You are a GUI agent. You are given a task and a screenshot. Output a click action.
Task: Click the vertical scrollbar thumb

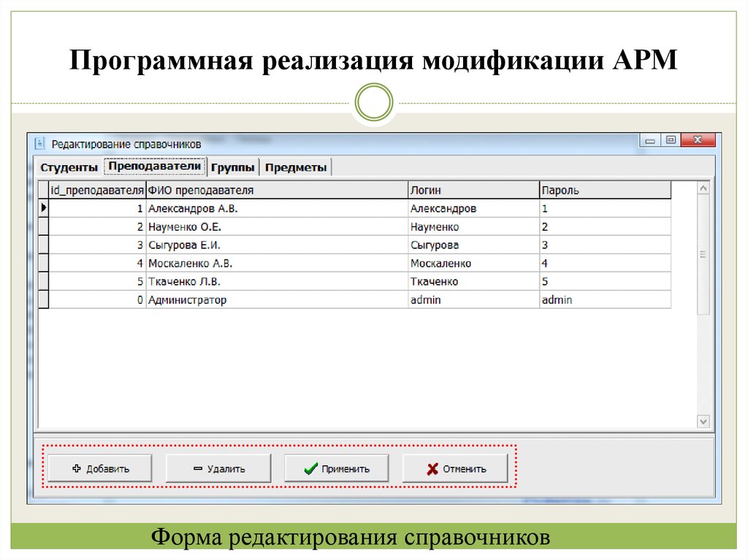pos(703,255)
